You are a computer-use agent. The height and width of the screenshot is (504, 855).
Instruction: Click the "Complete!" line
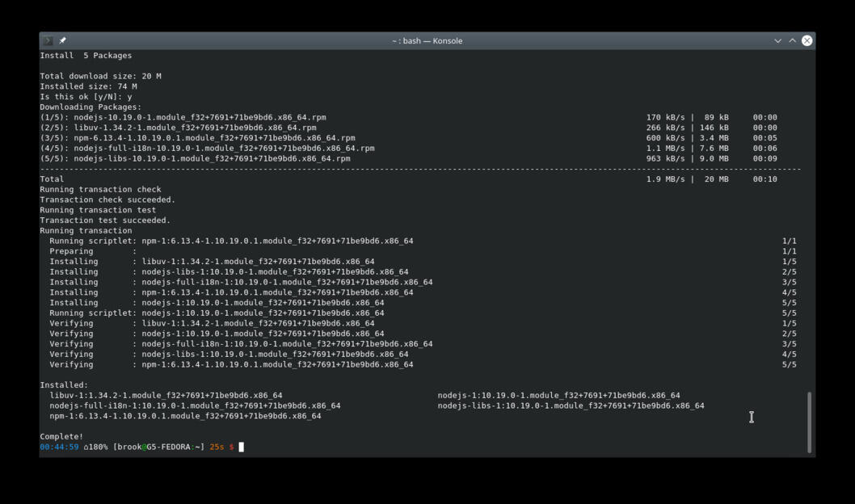click(61, 437)
